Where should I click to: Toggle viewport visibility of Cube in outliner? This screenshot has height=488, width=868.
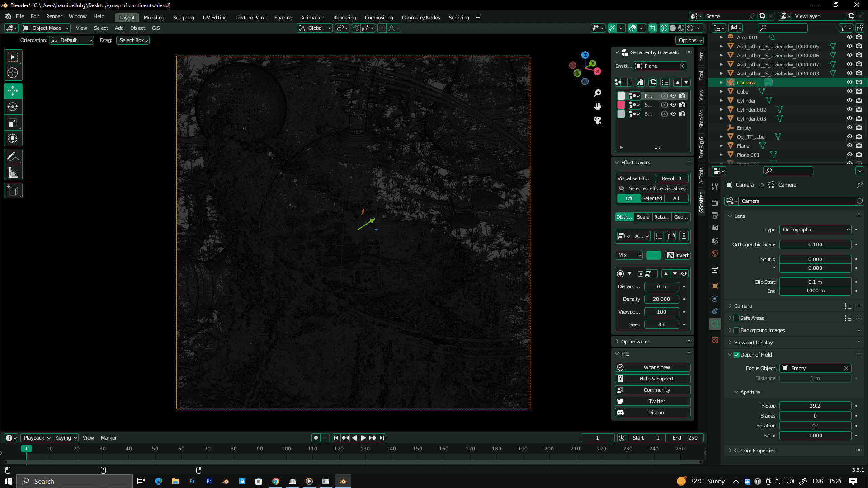[849, 91]
